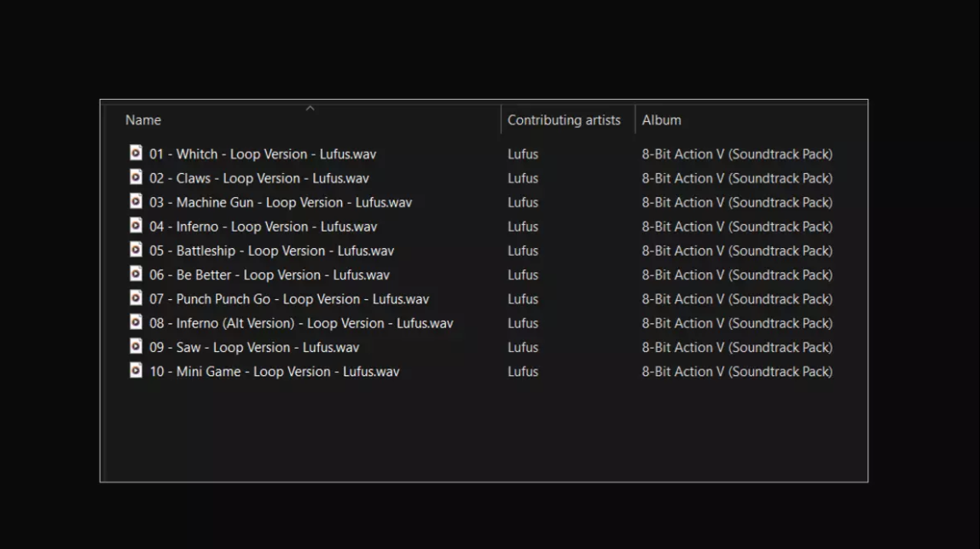This screenshot has height=549, width=980.
Task: Click the album cell in the 01 - Whitch row
Action: (x=737, y=154)
